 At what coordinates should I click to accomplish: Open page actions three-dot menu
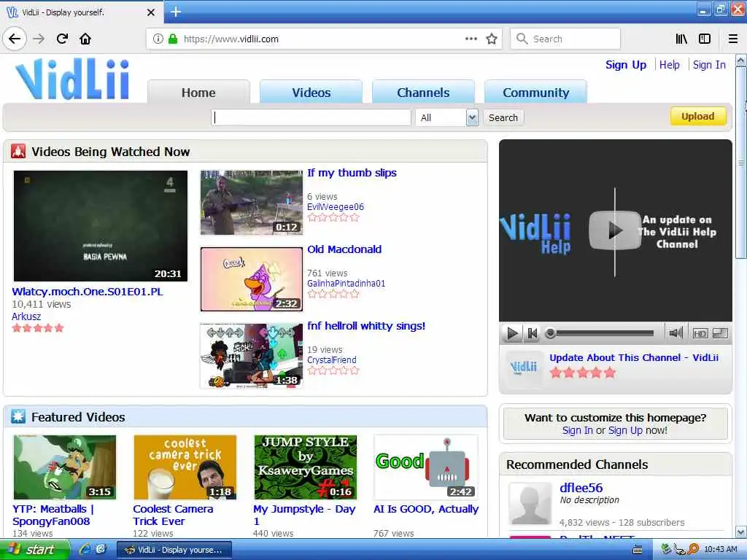point(471,39)
